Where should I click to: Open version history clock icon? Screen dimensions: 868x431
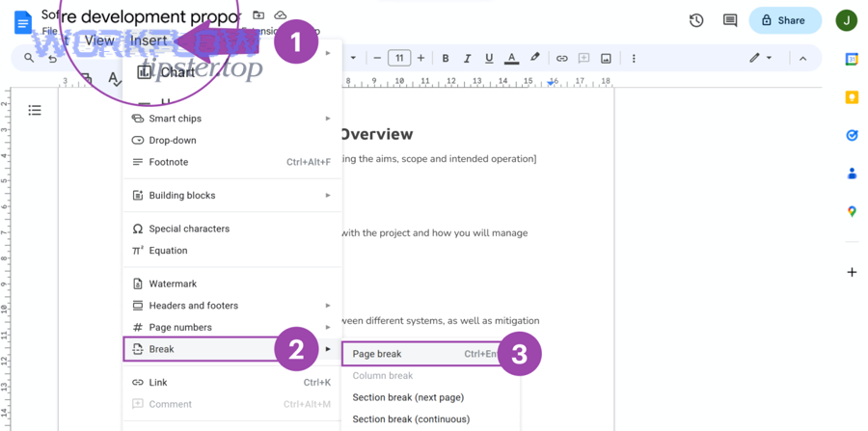(x=695, y=20)
